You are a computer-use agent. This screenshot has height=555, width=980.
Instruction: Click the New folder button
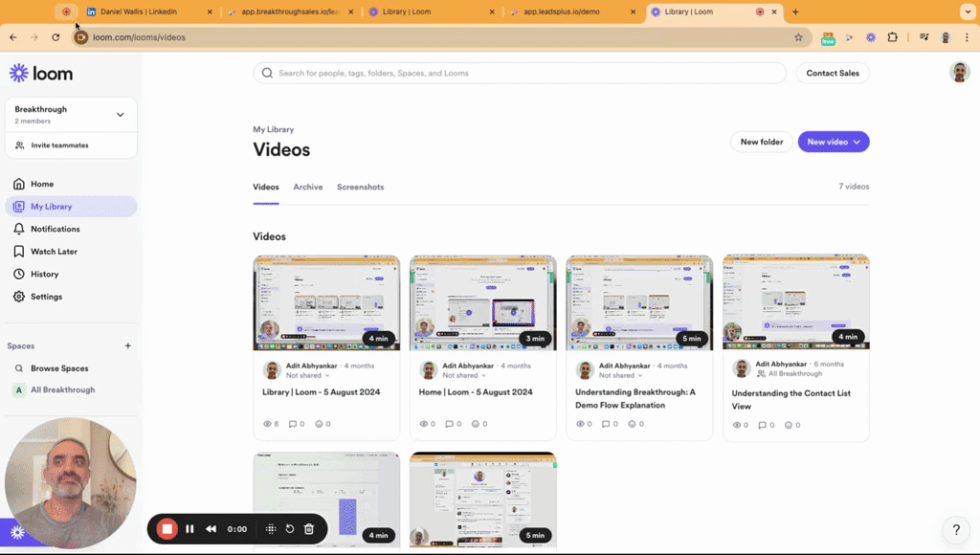click(x=761, y=142)
